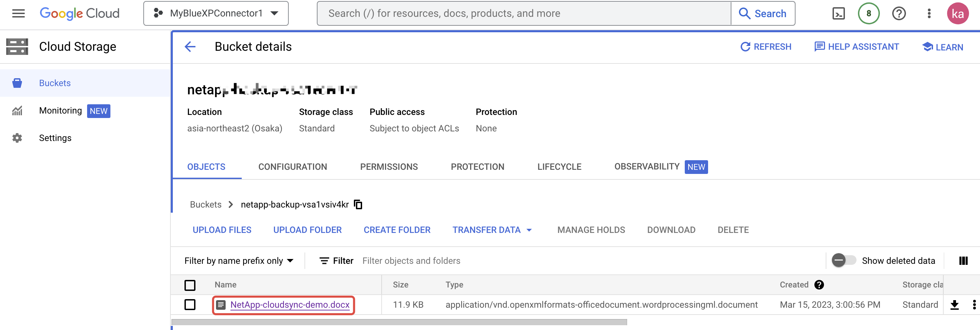Viewport: 980px width, 330px height.
Task: Click the Created column help icon
Action: (819, 285)
